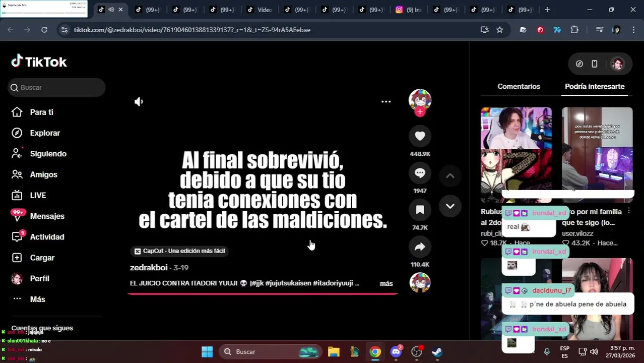Open Explorar in the sidebar
Screen dimensions: 644x363
pos(45,133)
